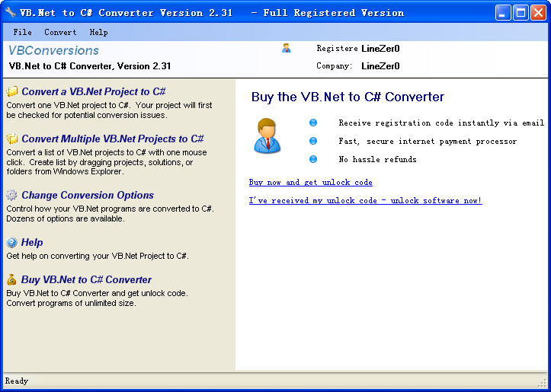Viewport: 551px width, 392px height.
Task: Click the Buy now and get unlock code link
Action: pos(311,182)
